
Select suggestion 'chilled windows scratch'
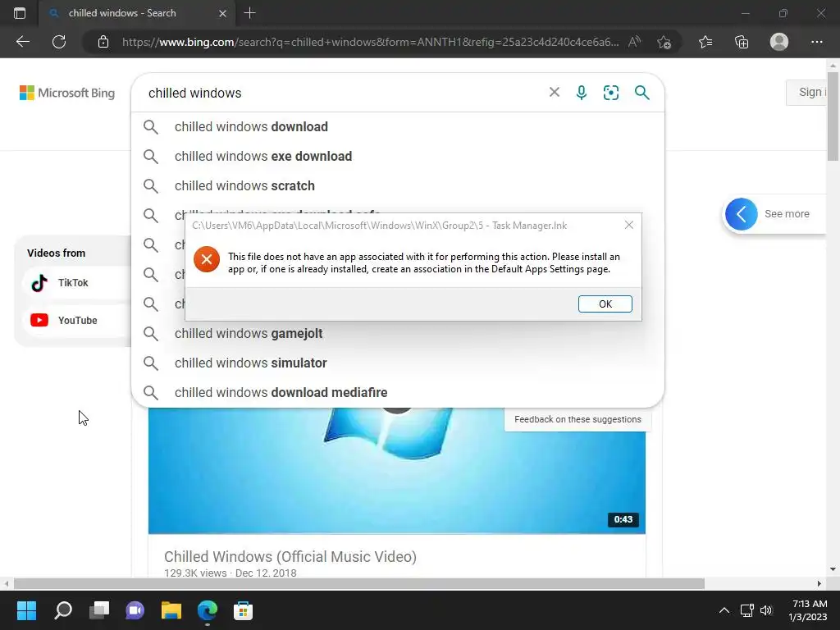(398, 186)
